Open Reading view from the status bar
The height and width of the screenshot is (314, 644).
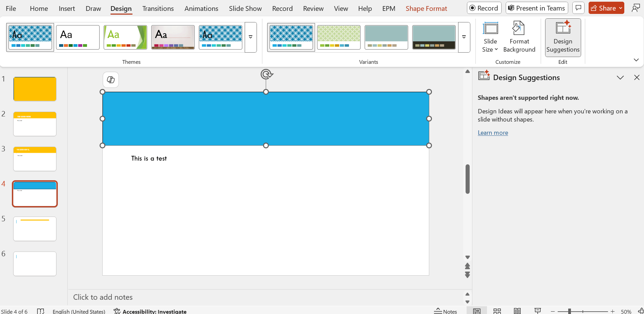coord(517,311)
